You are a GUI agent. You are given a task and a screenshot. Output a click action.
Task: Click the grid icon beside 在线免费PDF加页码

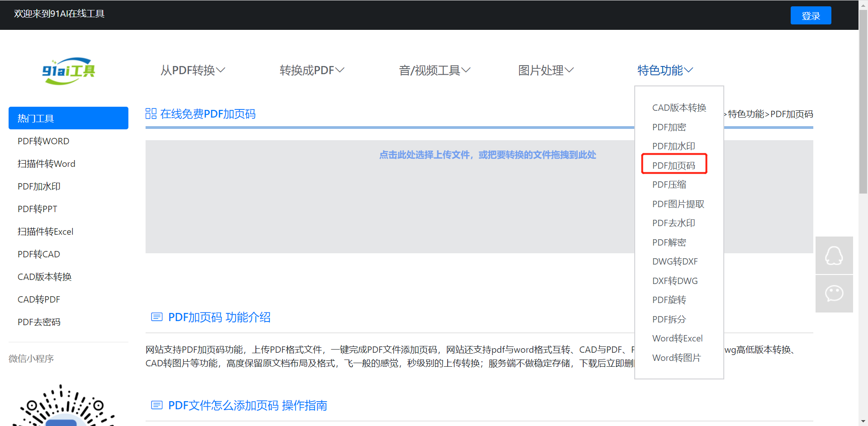pos(151,114)
